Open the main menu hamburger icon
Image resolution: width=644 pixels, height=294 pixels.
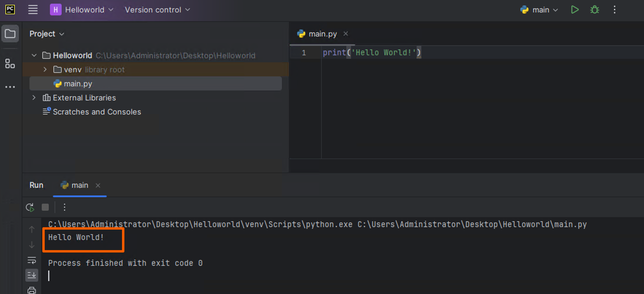(33, 10)
